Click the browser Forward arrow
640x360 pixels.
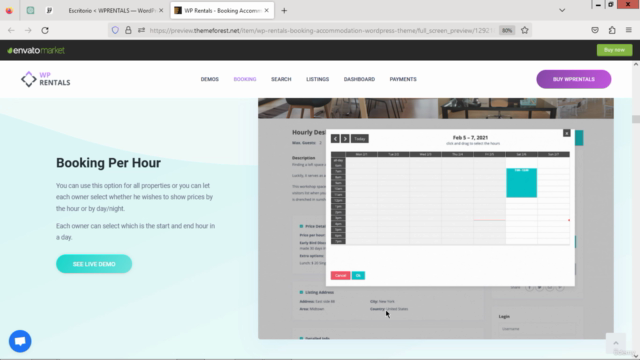pyautogui.click(x=28, y=30)
